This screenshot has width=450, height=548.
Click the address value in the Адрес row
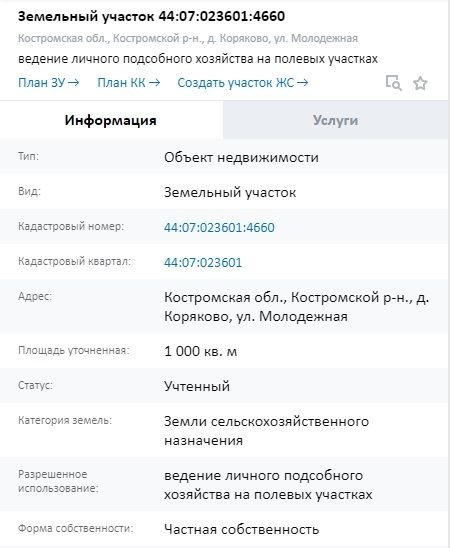pyautogui.click(x=296, y=307)
